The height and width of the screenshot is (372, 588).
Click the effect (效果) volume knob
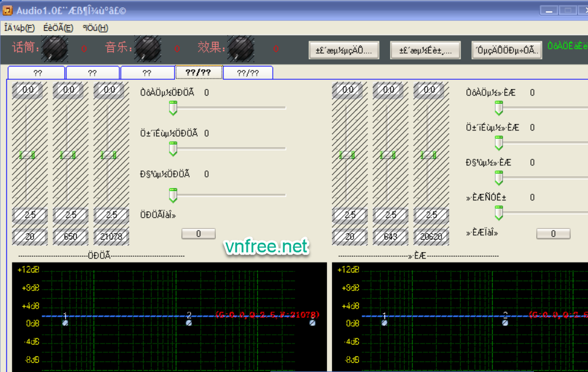[240, 49]
